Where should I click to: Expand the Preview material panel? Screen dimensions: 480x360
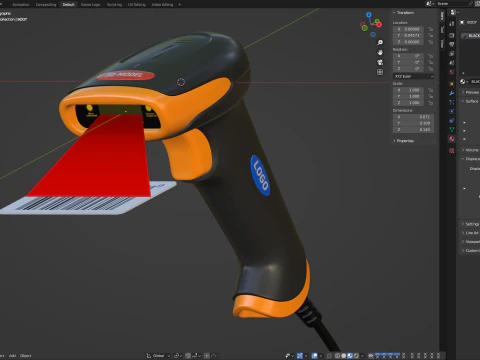coord(470,92)
